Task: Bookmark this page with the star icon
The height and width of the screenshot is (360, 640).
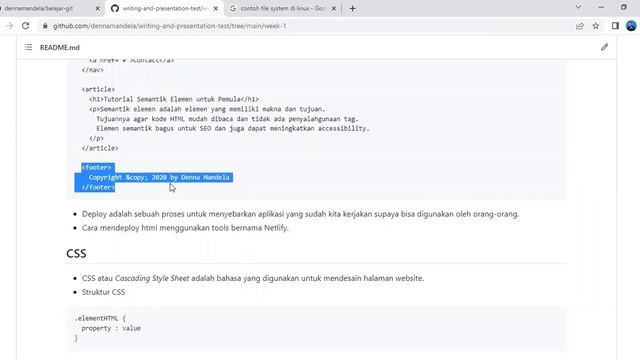Action: coord(596,26)
